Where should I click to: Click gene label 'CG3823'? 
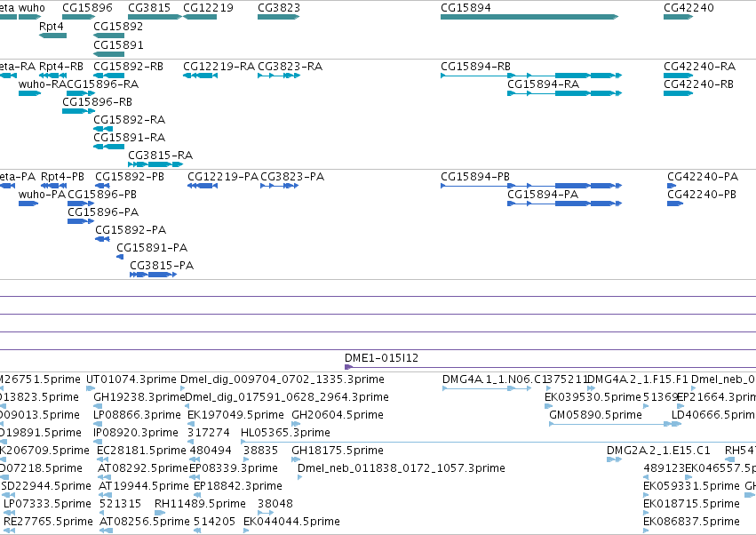[279, 8]
